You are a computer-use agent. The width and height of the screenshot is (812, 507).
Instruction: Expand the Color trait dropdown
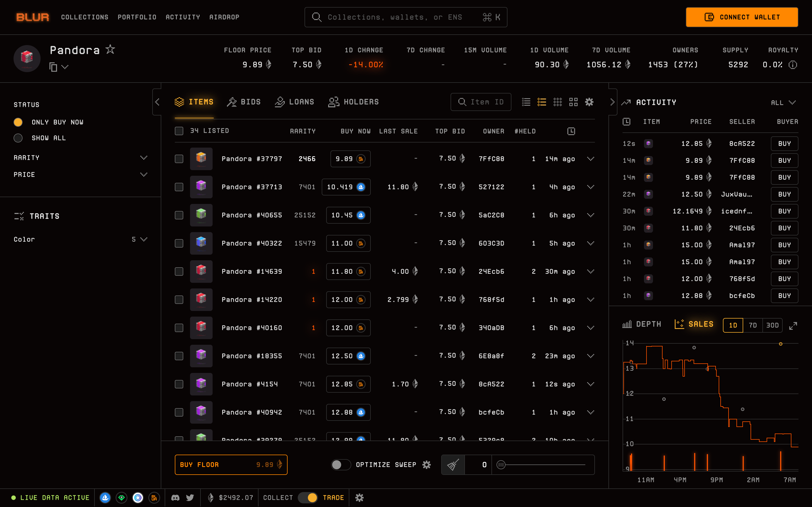pos(144,239)
